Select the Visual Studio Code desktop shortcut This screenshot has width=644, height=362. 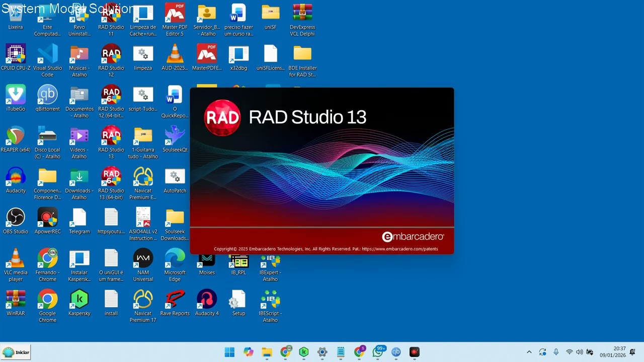47,61
